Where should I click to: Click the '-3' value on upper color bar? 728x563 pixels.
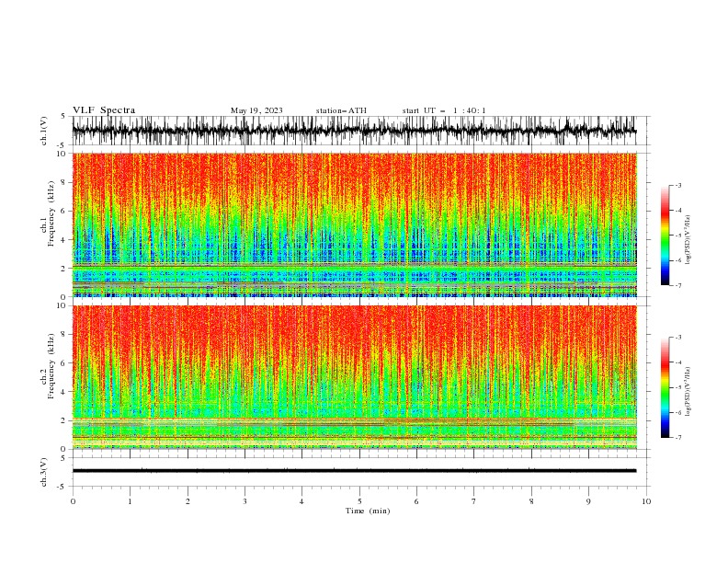678,185
